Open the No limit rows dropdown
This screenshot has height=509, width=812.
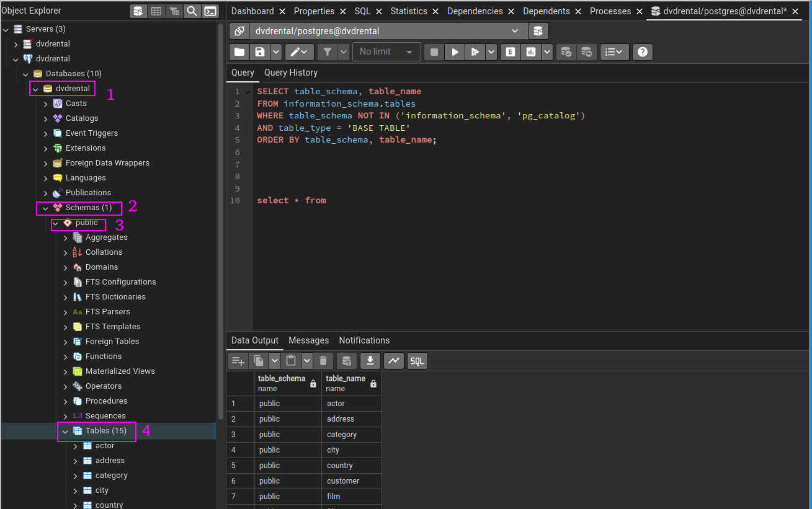point(386,52)
